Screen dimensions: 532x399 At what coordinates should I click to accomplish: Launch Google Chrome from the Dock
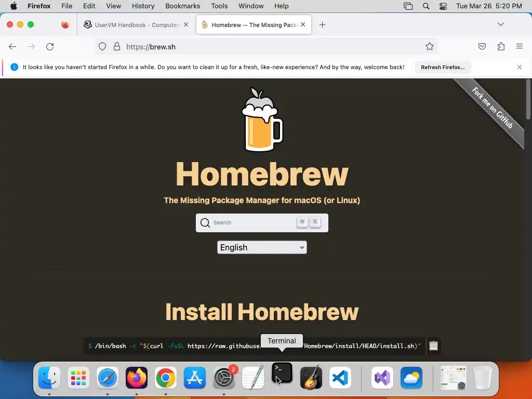coord(166,378)
